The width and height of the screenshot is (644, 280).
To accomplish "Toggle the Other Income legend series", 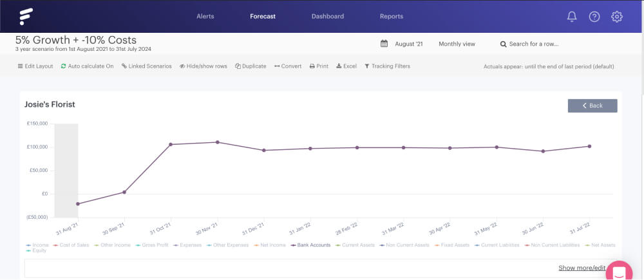I will tap(112, 245).
